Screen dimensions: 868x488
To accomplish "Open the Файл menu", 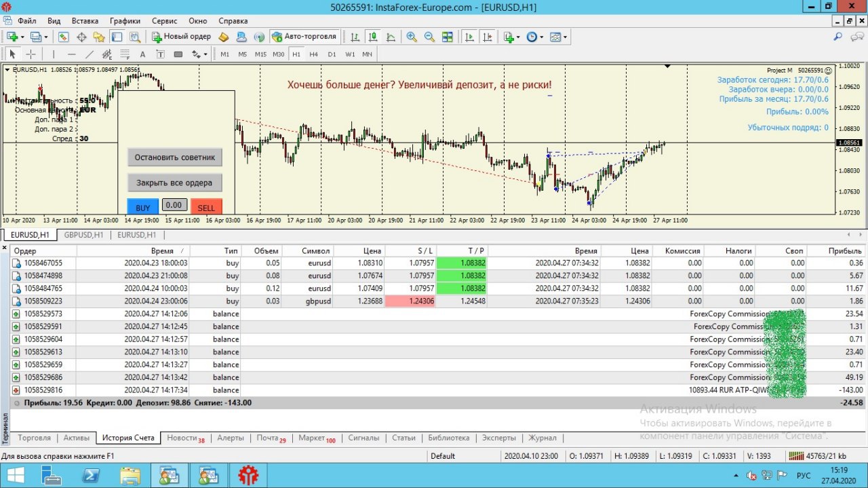I will [27, 21].
